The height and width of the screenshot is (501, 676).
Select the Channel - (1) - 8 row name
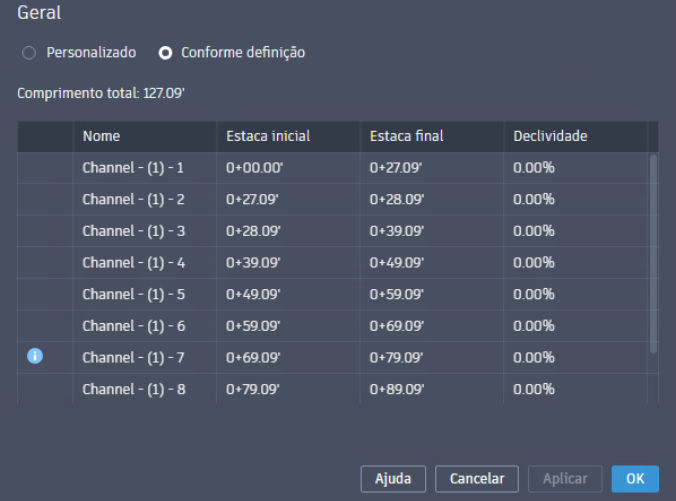(133, 388)
